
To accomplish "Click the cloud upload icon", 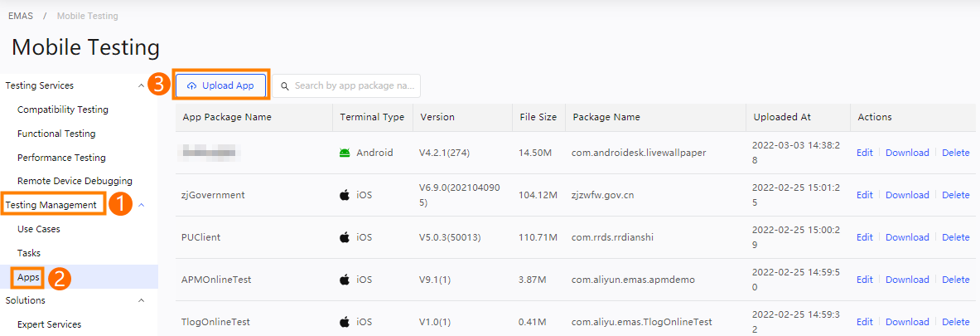I will coord(192,86).
